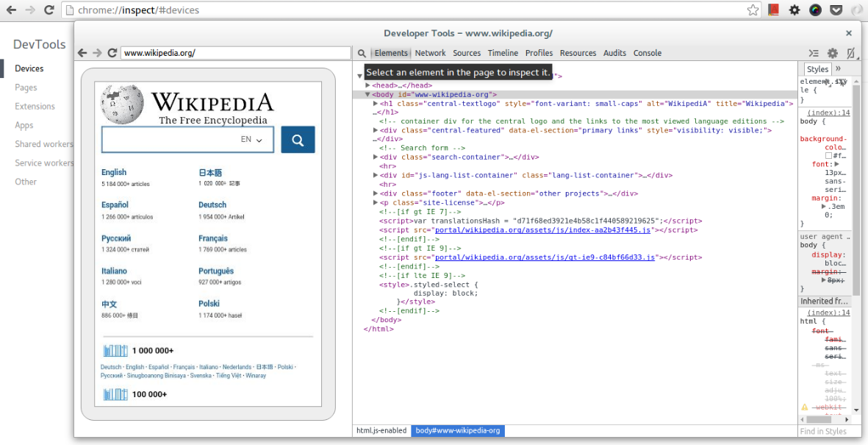Show the console drawer icon
Viewport: 868px width, 445px height.
coord(813,53)
